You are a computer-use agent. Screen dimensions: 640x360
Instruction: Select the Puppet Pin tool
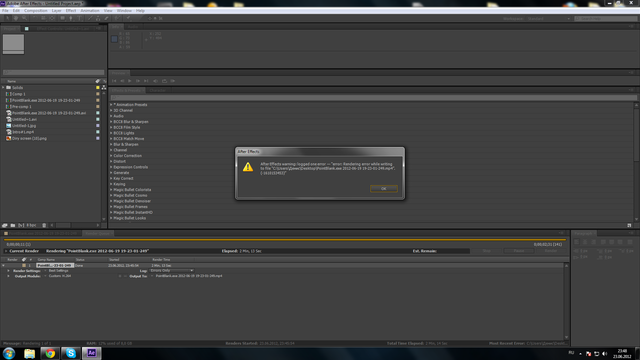point(129,18)
